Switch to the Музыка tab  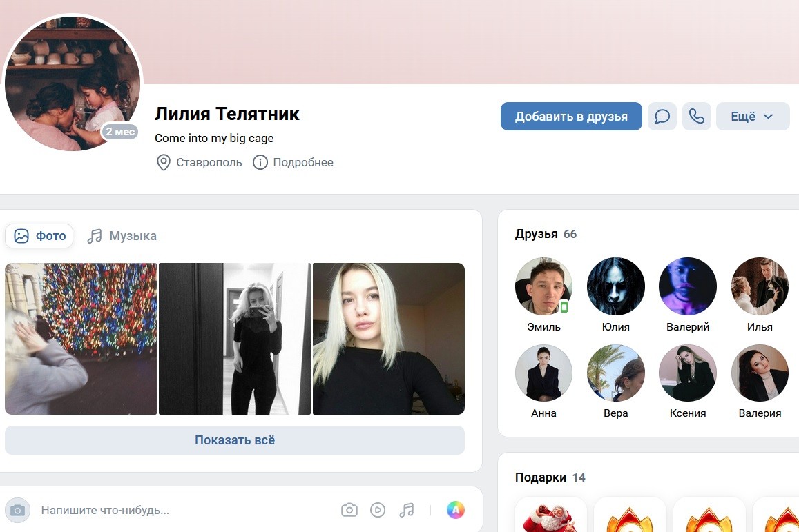pos(122,236)
